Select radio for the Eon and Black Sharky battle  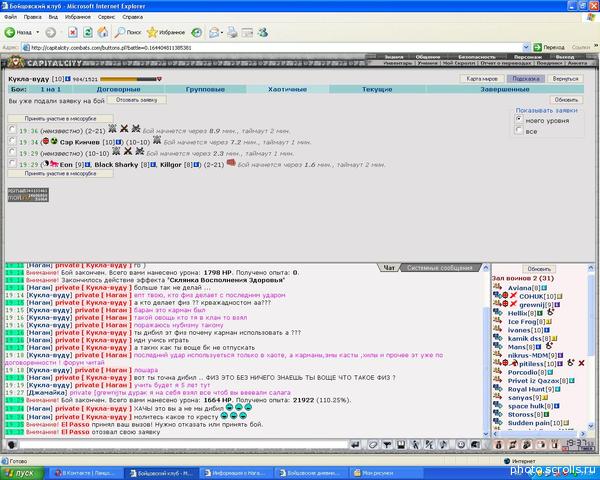click(x=11, y=164)
